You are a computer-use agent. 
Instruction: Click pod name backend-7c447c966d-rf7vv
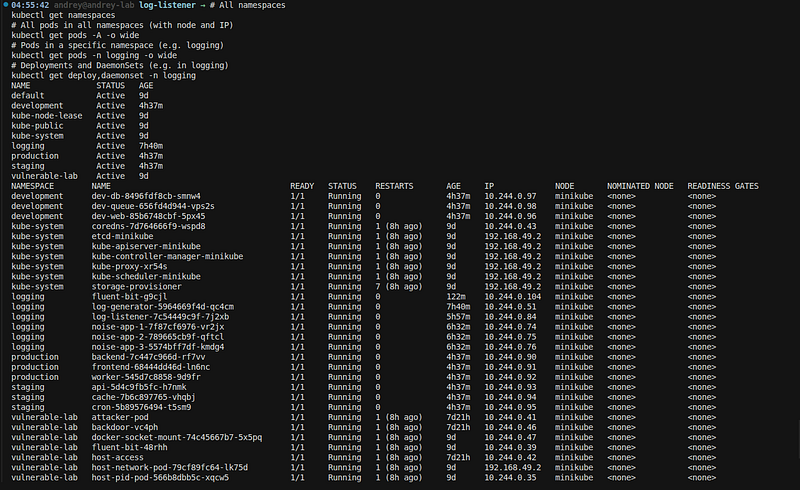pyautogui.click(x=148, y=357)
